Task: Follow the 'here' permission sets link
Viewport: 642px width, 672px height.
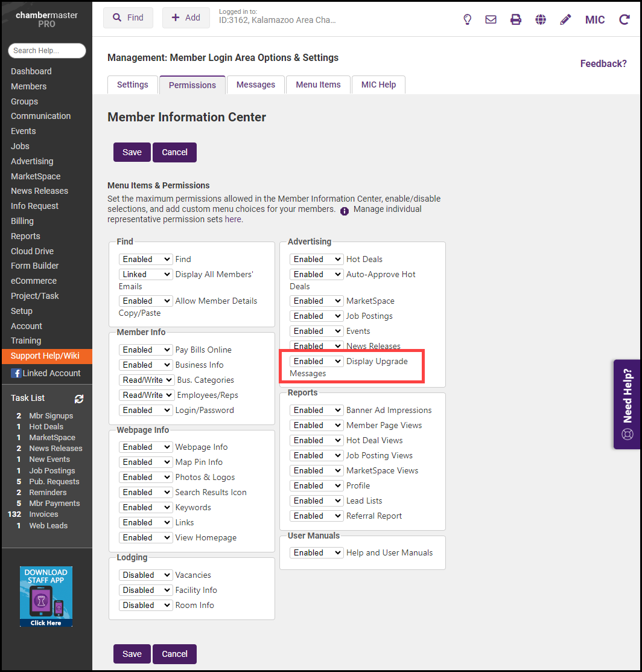Action: point(233,219)
